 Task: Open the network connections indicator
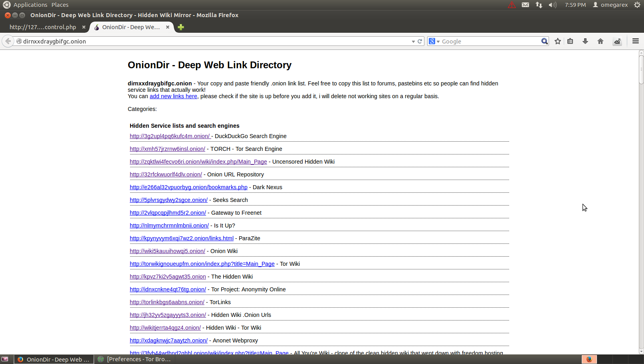coord(539,5)
